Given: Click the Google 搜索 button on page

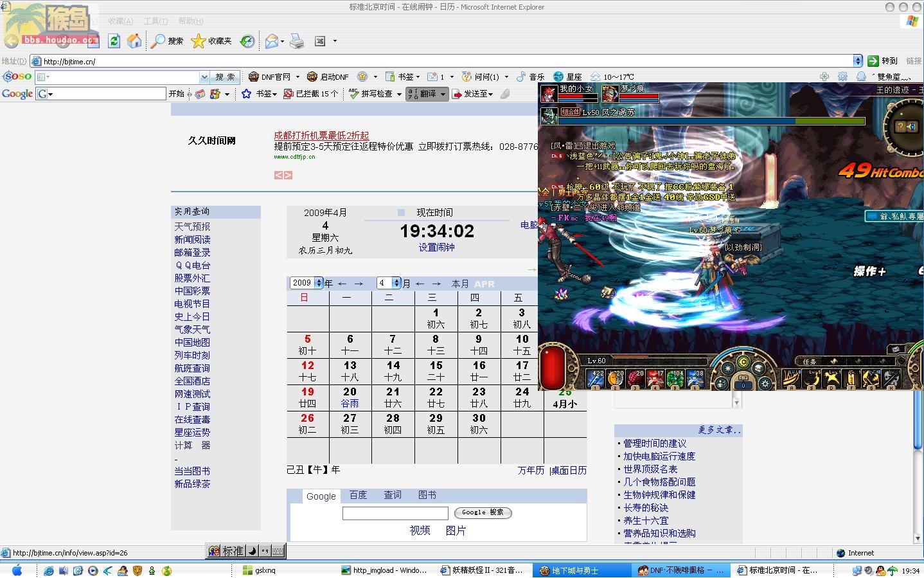Looking at the screenshot, I should 483,512.
